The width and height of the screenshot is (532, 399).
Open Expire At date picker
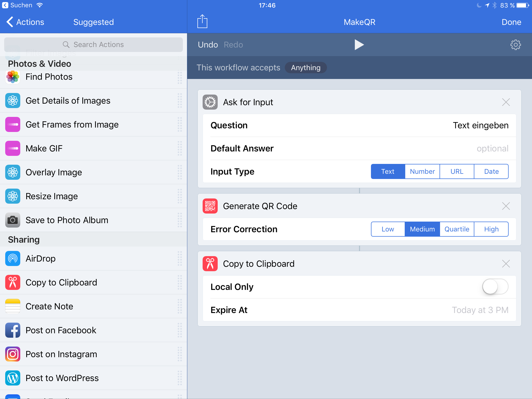(x=480, y=310)
